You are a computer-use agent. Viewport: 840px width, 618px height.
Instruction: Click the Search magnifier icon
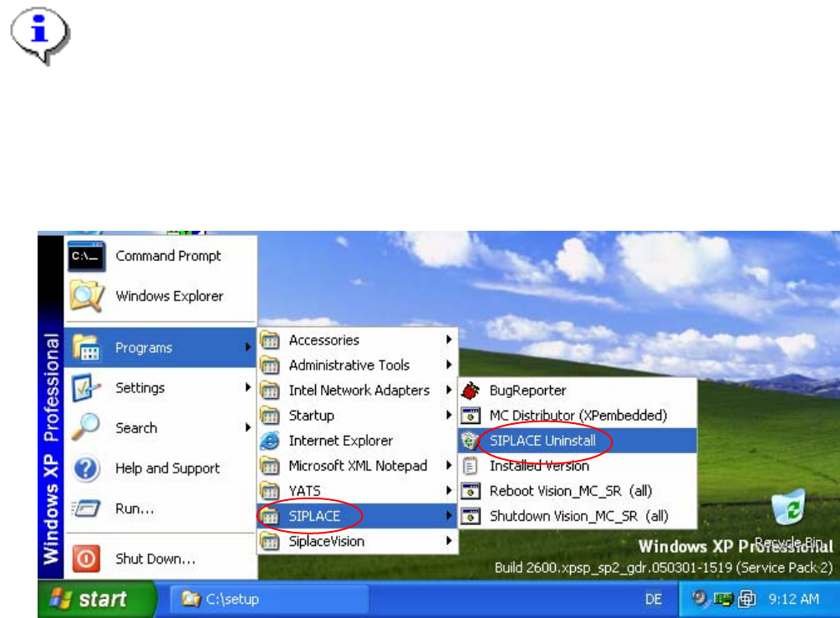(x=85, y=427)
